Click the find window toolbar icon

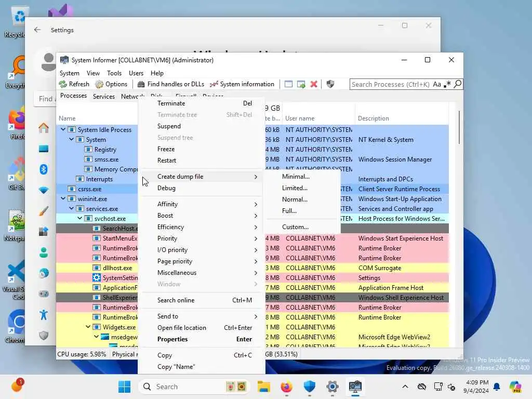pyautogui.click(x=288, y=84)
